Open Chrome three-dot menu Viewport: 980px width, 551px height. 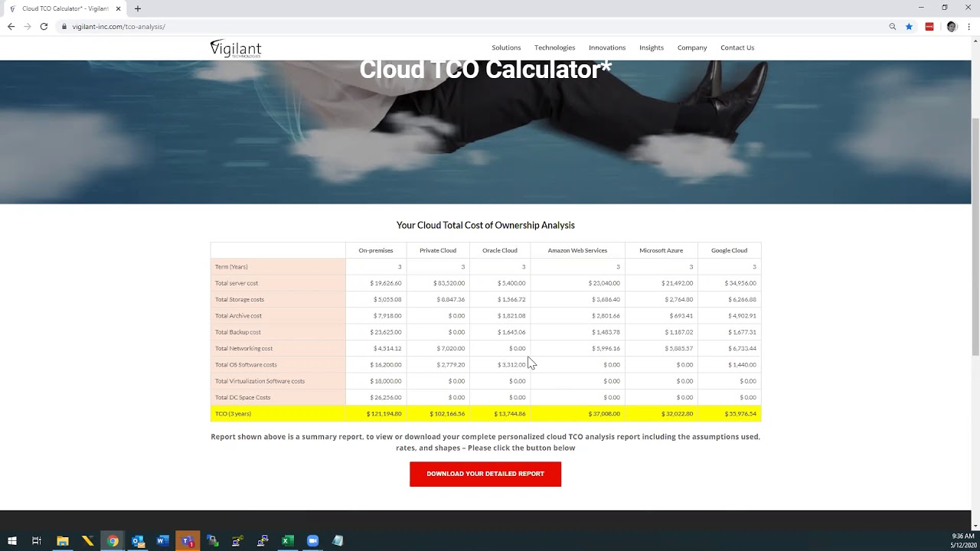tap(969, 27)
